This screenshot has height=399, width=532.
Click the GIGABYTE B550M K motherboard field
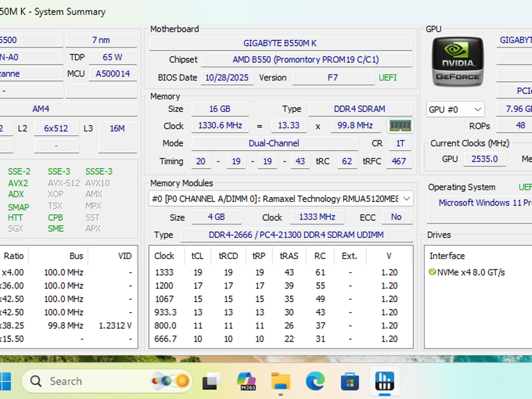pos(281,43)
